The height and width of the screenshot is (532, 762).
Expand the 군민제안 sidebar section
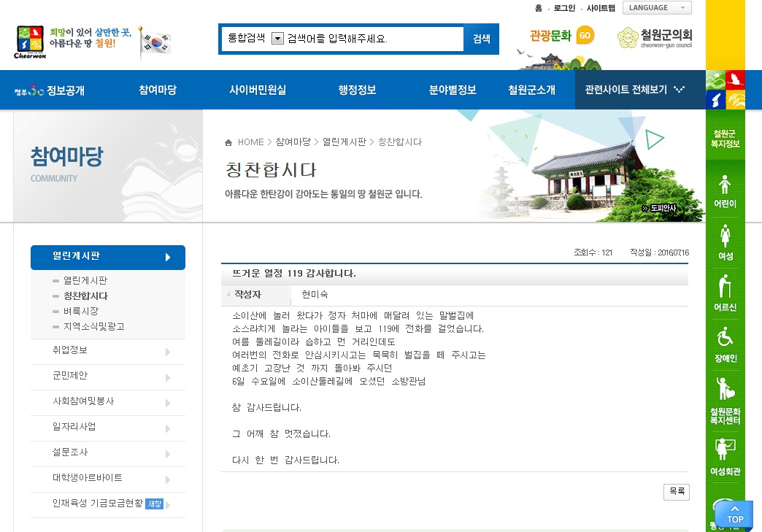[108, 377]
